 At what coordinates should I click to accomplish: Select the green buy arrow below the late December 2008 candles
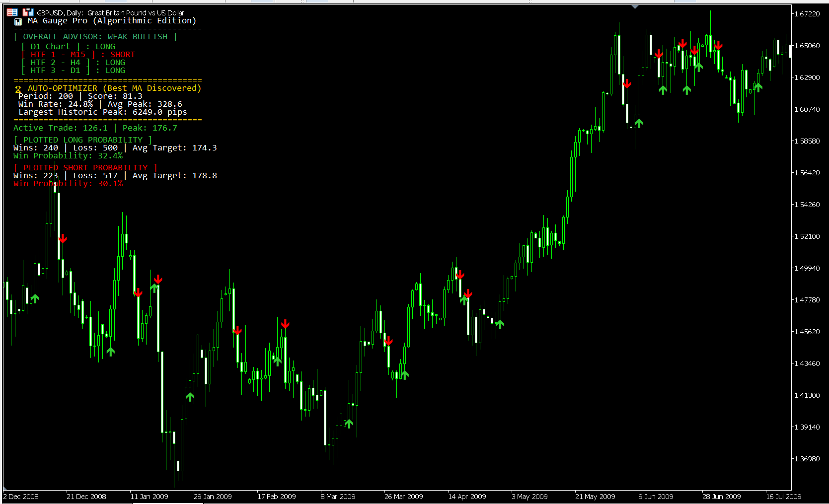click(111, 352)
